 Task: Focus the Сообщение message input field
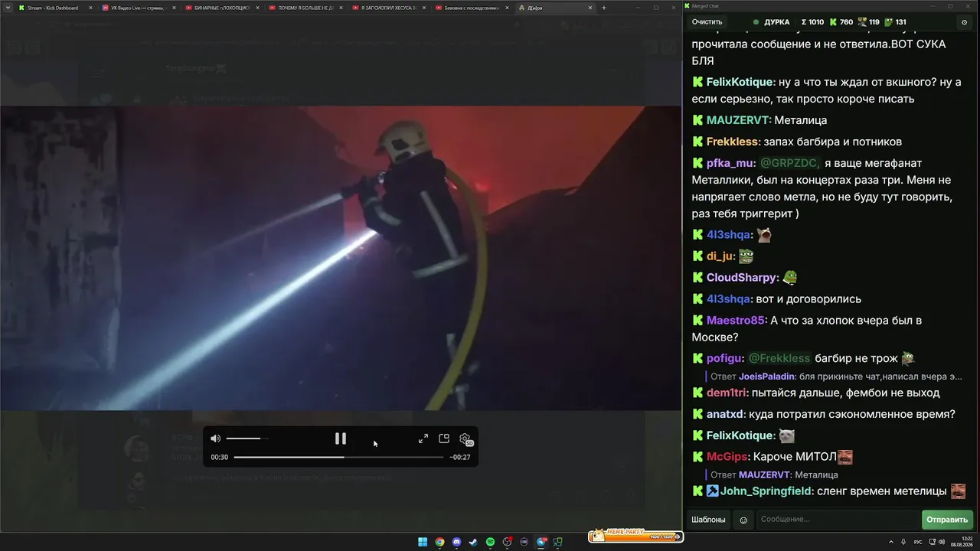pos(837,520)
